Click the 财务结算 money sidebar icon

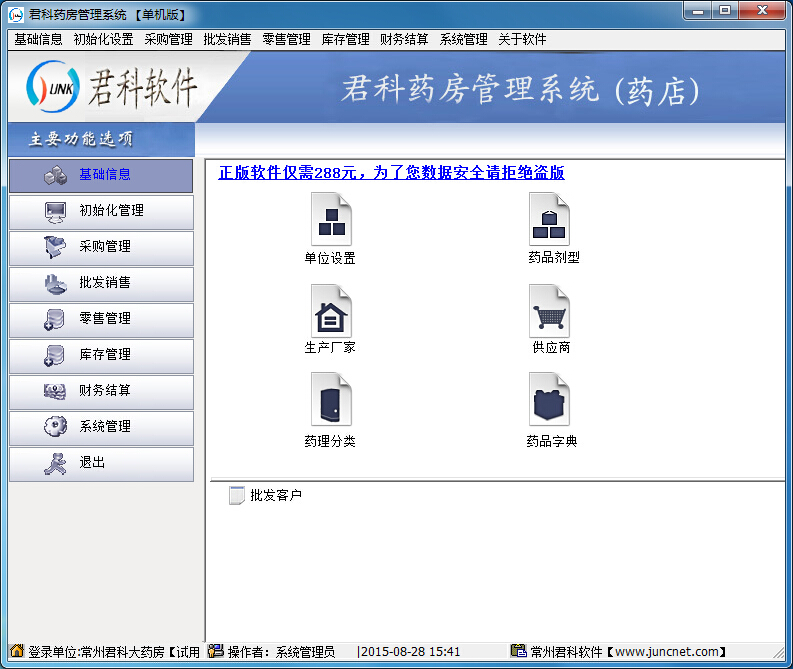[55, 391]
